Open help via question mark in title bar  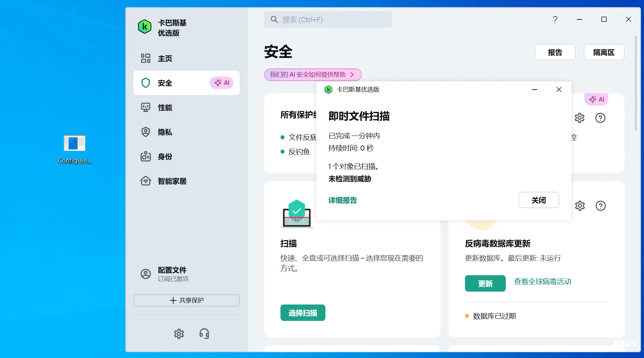(555, 19)
